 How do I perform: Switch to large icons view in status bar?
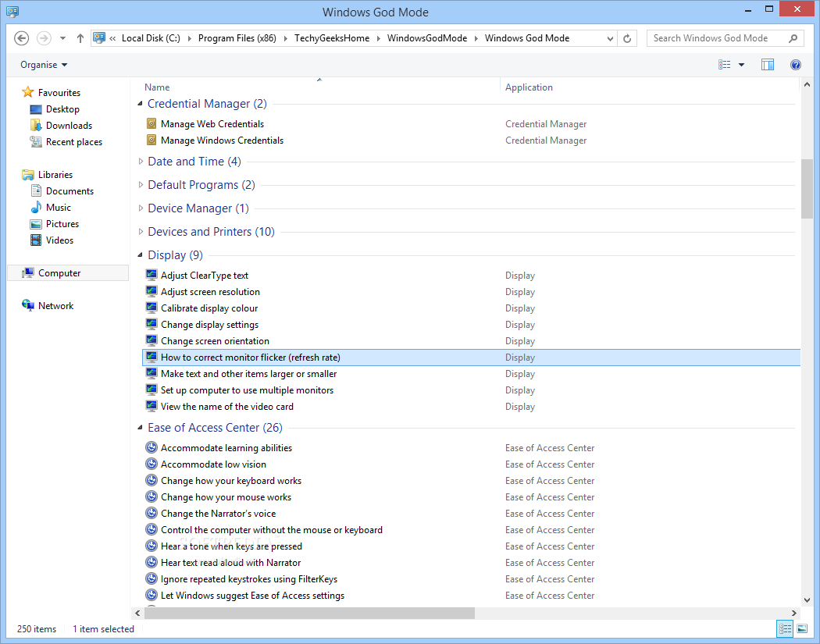[802, 629]
